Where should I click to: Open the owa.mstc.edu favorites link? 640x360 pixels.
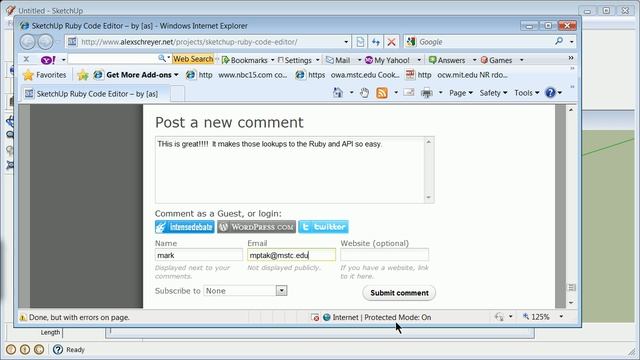click(347, 75)
